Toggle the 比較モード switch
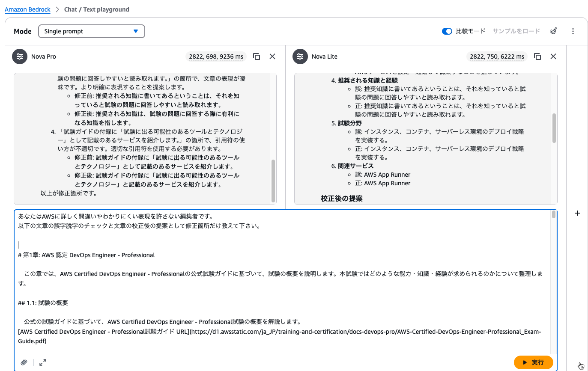 447,31
